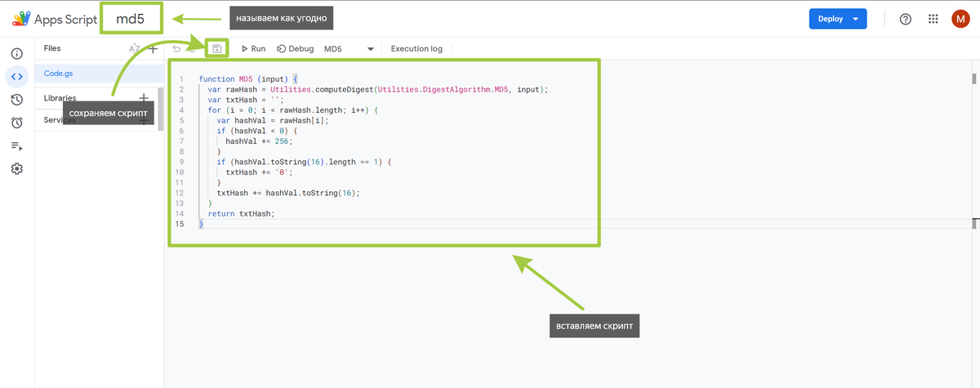
Task: Open the Triggers alarm clock icon
Action: point(16,123)
